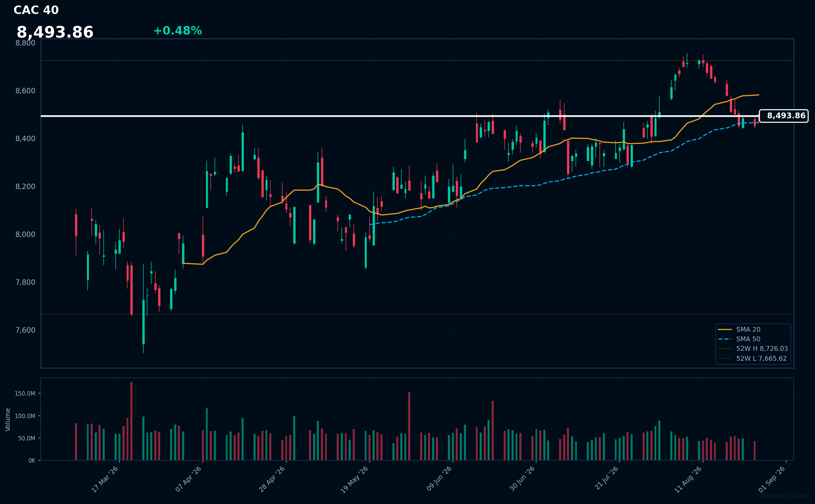Click the 11 Aug '26 date label
Screen dimensions: 815x504
tap(688, 479)
